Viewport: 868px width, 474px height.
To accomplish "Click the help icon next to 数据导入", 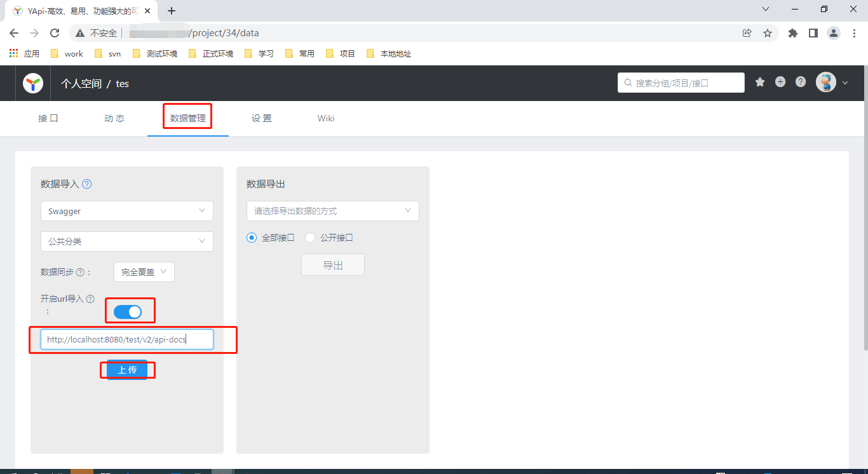I will pos(86,184).
